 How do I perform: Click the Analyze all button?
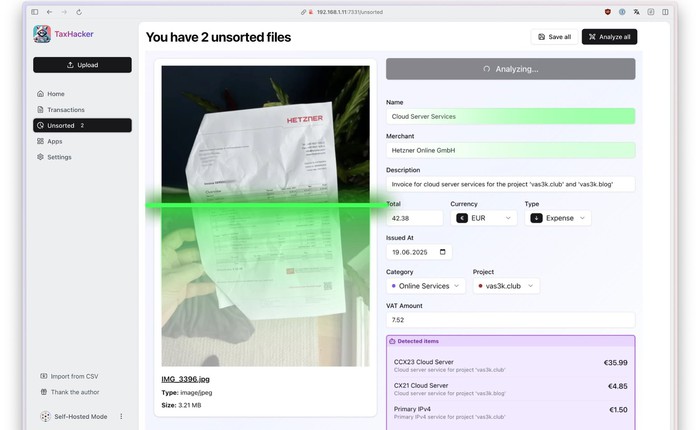(609, 37)
